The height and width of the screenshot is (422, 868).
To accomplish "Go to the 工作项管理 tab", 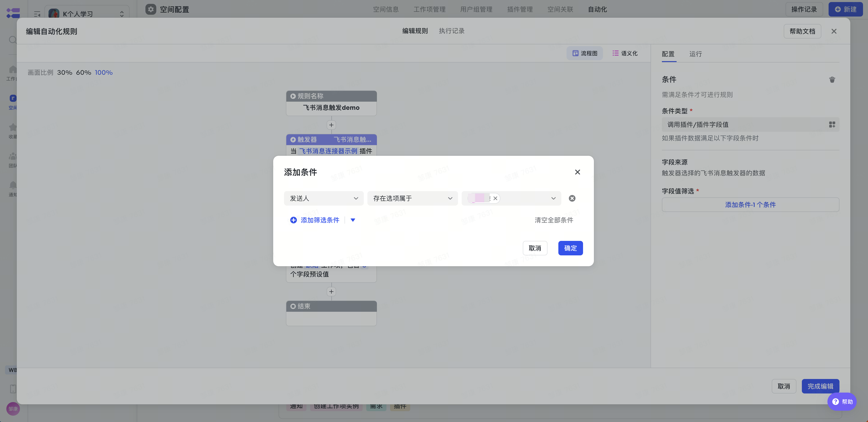I will [429, 10].
